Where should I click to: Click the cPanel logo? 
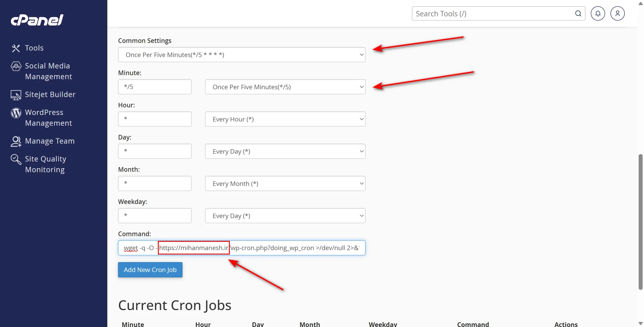tap(37, 20)
